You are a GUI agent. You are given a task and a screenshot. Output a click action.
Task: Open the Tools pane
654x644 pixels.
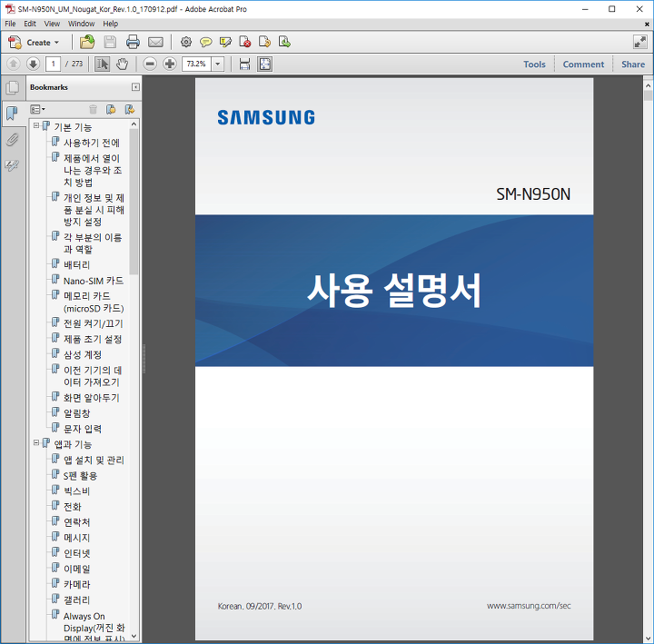534,64
